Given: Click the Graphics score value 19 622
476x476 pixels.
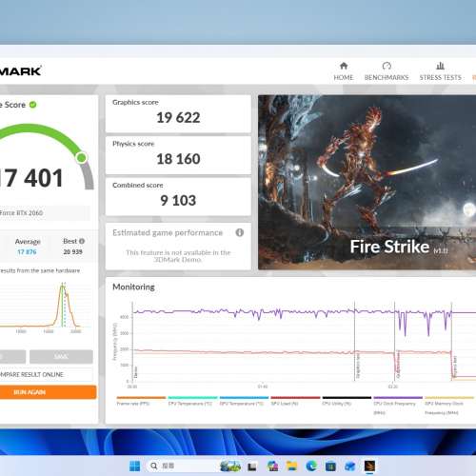Looking at the screenshot, I should click(178, 118).
